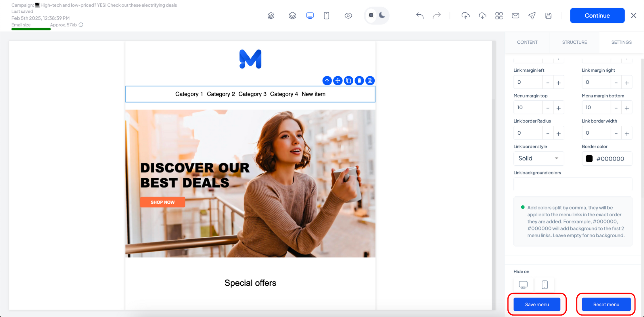Open the STRUCTURE tab
The height and width of the screenshot is (317, 644).
click(574, 42)
